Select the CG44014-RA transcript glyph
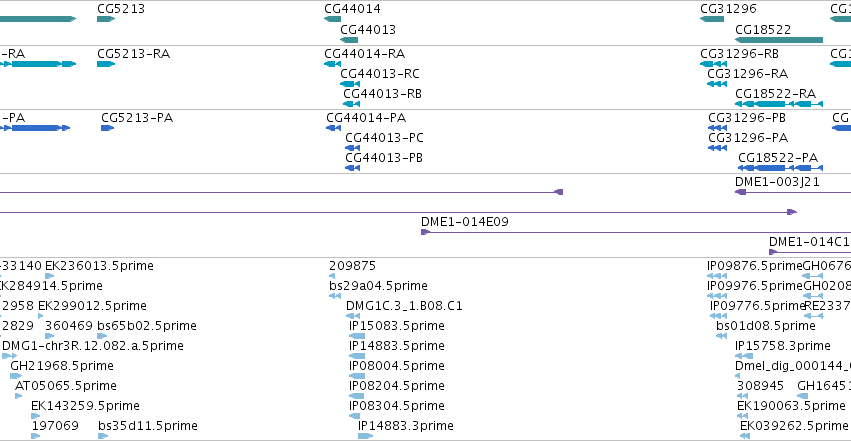The width and height of the screenshot is (851, 441). [332, 64]
